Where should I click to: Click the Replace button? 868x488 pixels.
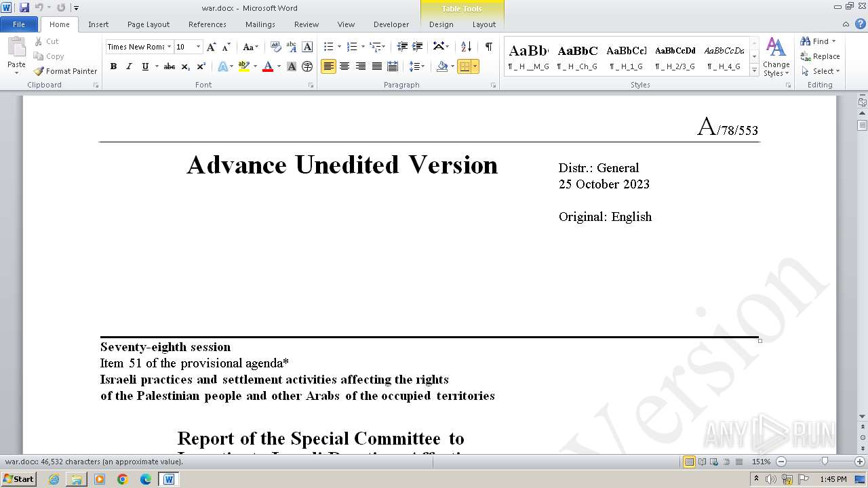[x=821, y=56]
